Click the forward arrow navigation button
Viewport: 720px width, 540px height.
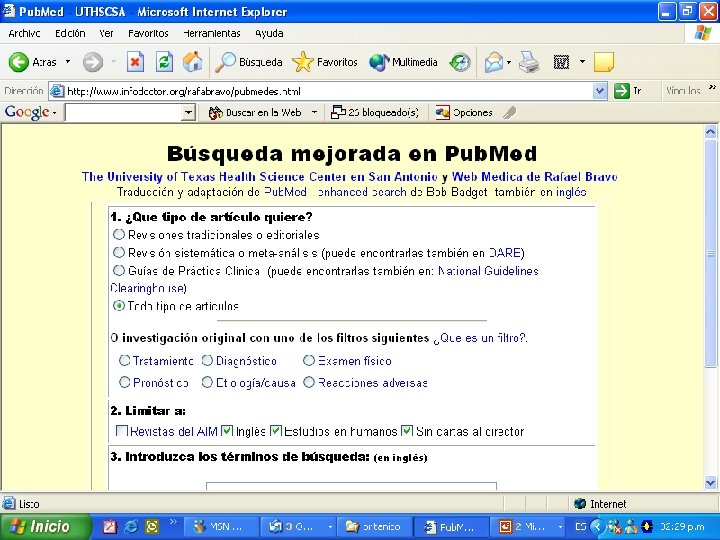click(92, 62)
